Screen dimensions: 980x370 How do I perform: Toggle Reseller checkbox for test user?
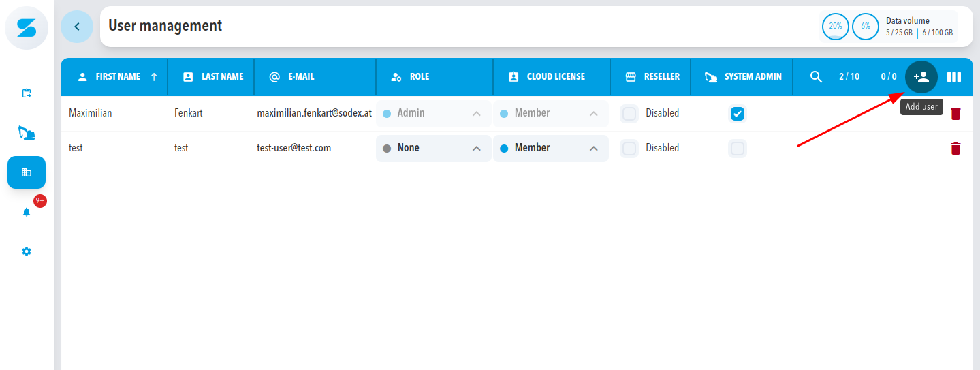629,148
